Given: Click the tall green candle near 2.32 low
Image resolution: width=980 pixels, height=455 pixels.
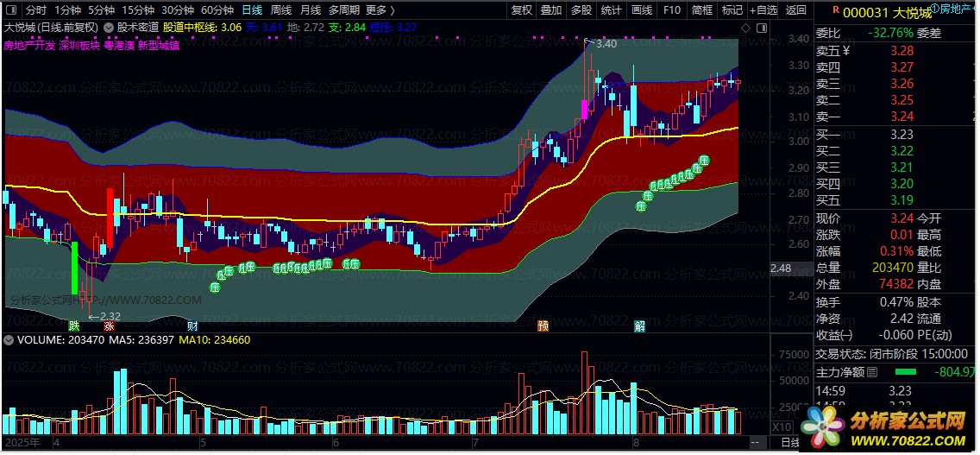Looking at the screenshot, I should (x=74, y=268).
